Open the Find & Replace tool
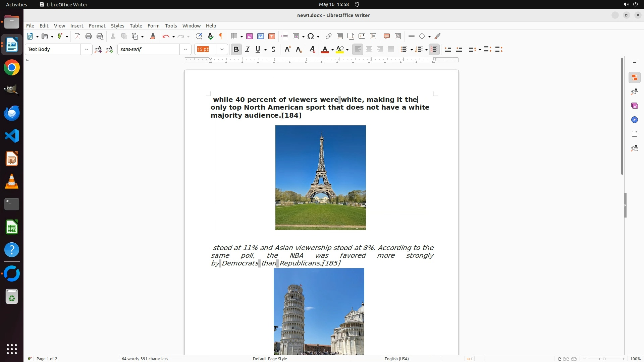The width and height of the screenshot is (644, 362). pyautogui.click(x=199, y=36)
